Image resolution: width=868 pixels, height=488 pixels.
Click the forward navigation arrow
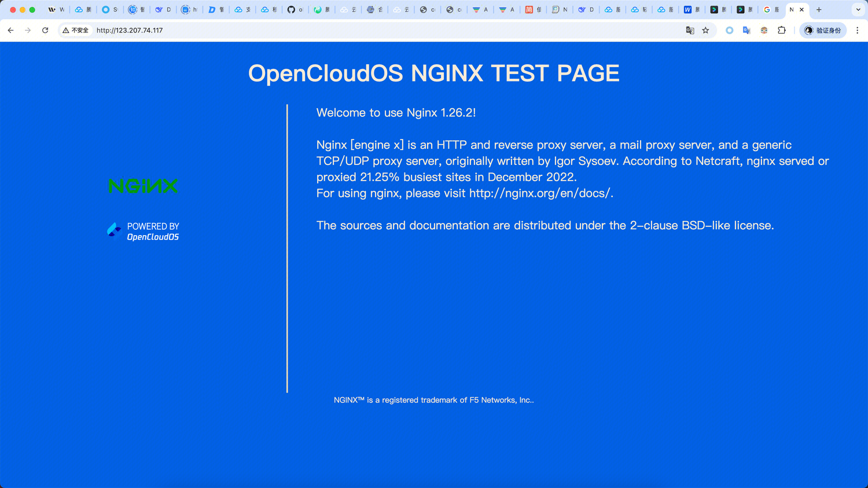(28, 30)
